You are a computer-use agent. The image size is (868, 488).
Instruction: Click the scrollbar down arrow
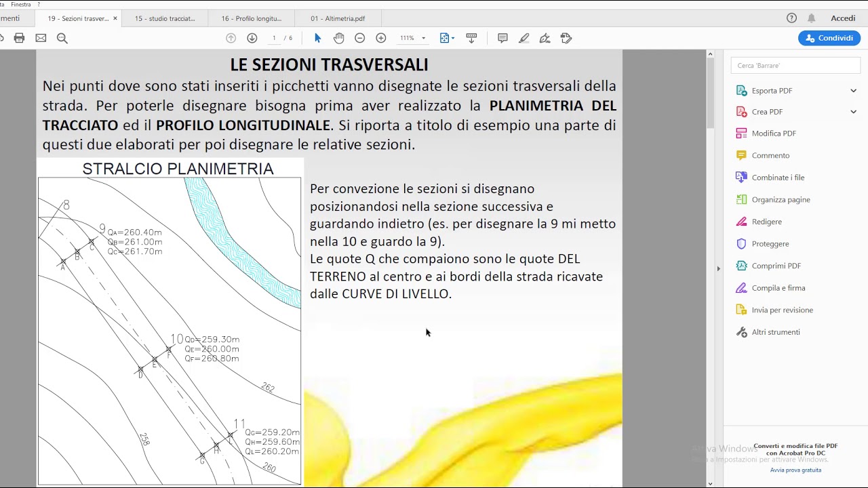[710, 483]
